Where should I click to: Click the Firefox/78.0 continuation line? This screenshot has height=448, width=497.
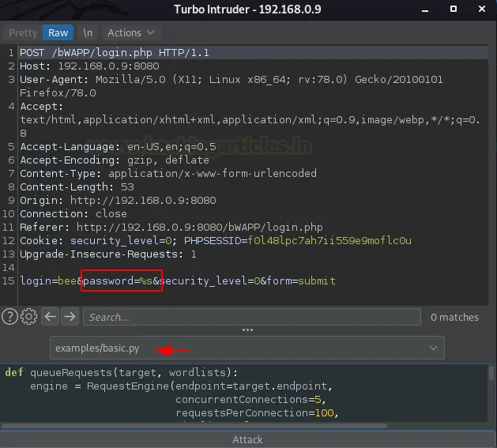(58, 93)
